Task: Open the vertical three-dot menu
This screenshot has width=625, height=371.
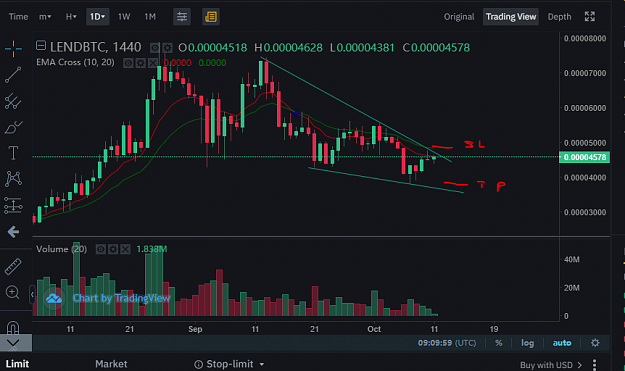Action: (x=594, y=365)
